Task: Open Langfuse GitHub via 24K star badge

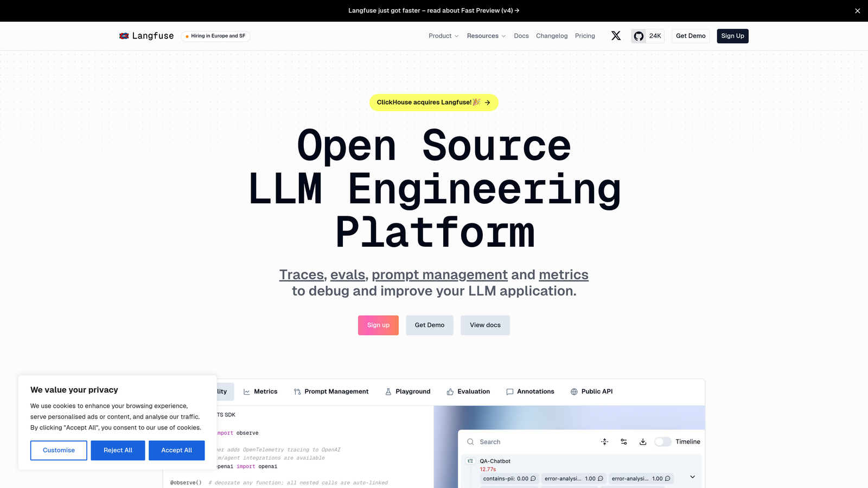Action: click(x=647, y=36)
